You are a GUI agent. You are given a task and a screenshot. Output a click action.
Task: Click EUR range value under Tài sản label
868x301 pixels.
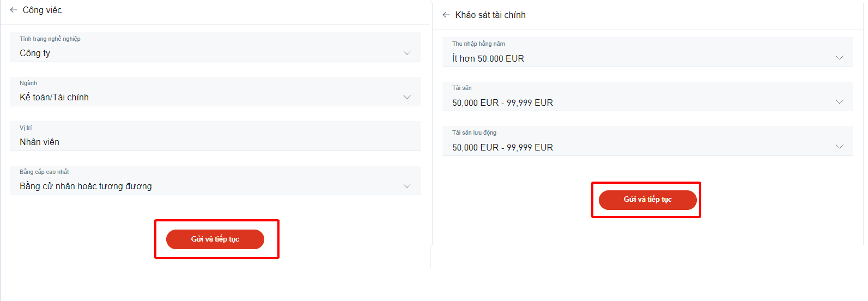point(502,103)
